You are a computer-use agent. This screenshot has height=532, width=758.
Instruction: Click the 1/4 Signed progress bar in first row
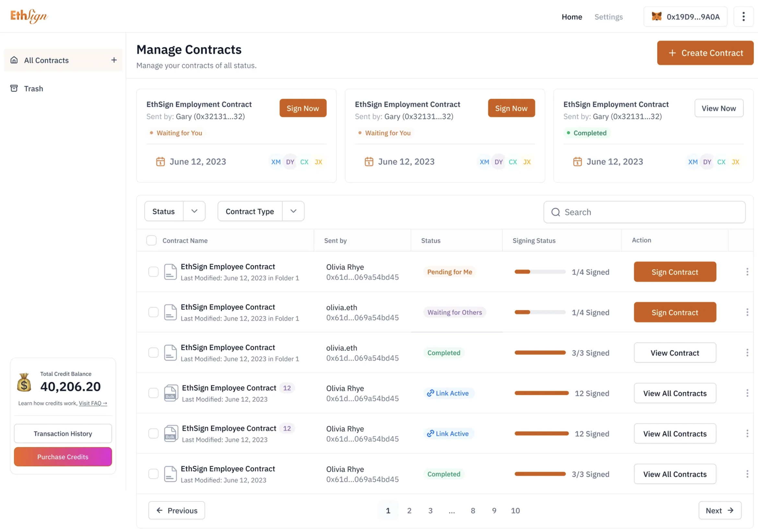point(540,272)
